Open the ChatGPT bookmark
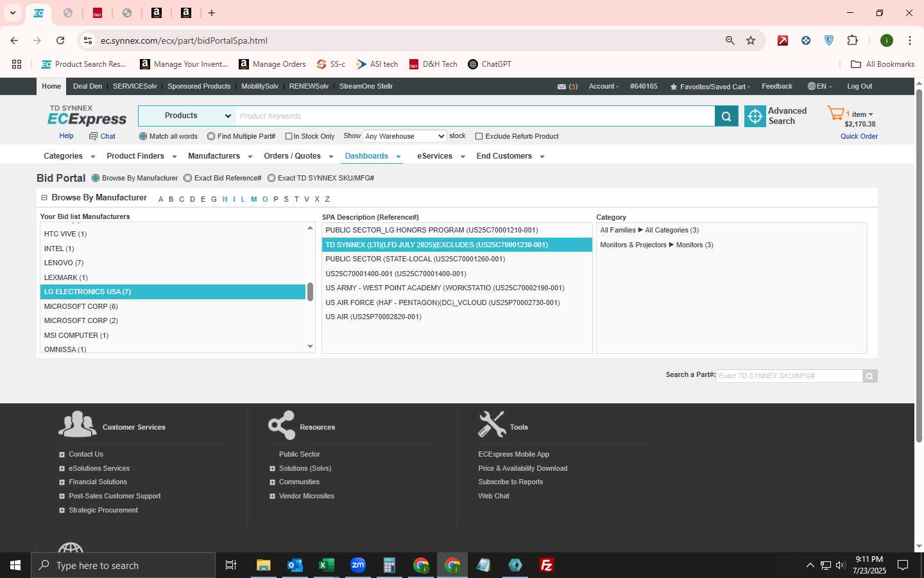This screenshot has width=924, height=578. [x=490, y=64]
